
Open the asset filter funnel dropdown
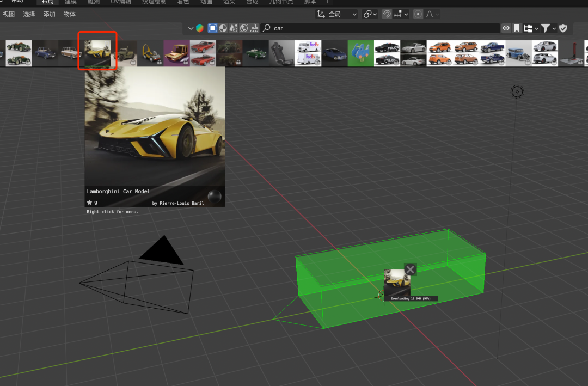pyautogui.click(x=547, y=28)
